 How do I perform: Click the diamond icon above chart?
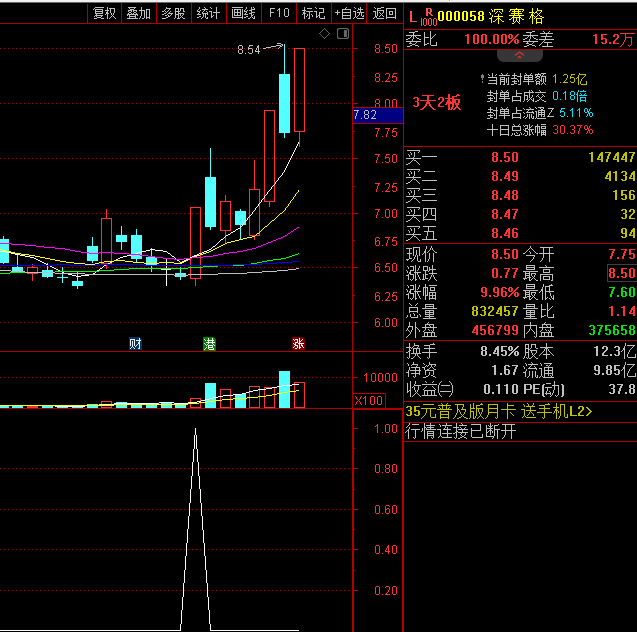pos(324,34)
